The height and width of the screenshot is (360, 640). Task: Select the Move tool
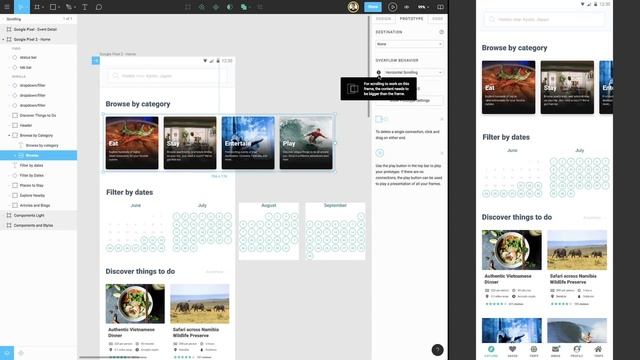click(x=22, y=7)
